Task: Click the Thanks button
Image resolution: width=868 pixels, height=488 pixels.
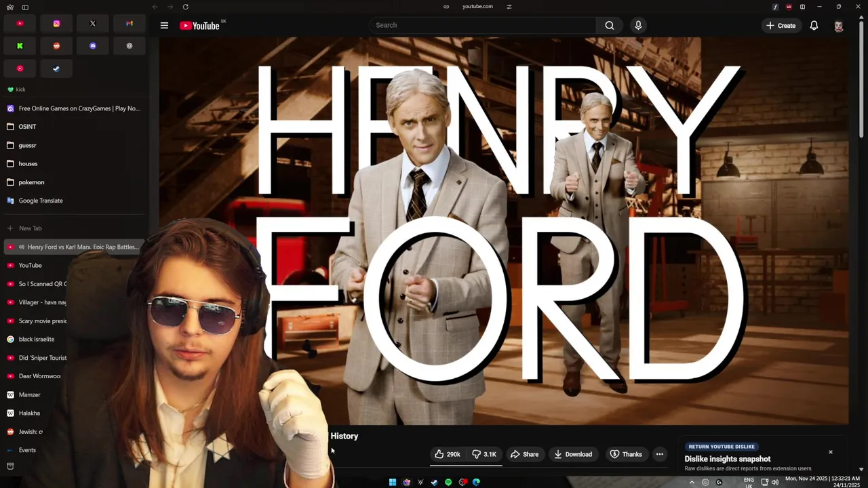Action: 626,454
